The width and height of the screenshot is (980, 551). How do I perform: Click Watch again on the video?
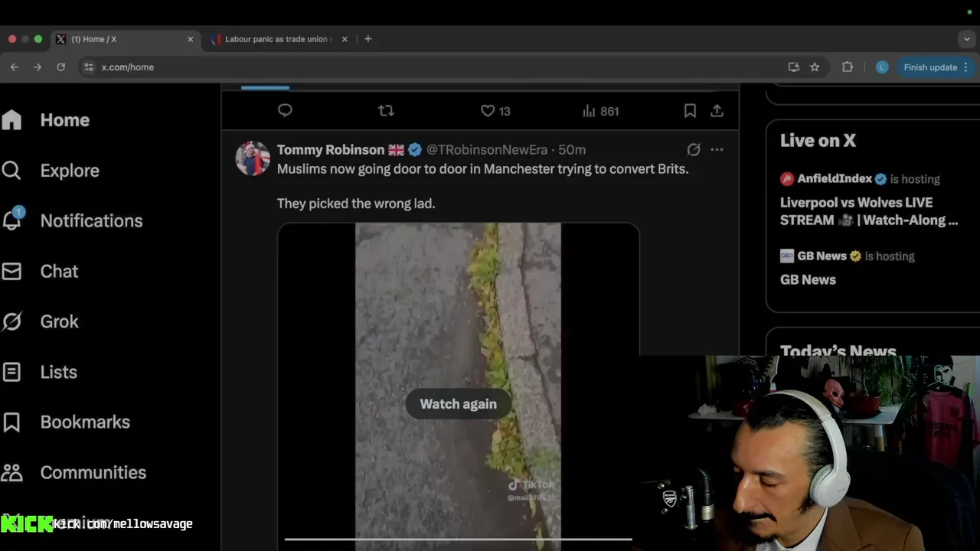tap(458, 404)
